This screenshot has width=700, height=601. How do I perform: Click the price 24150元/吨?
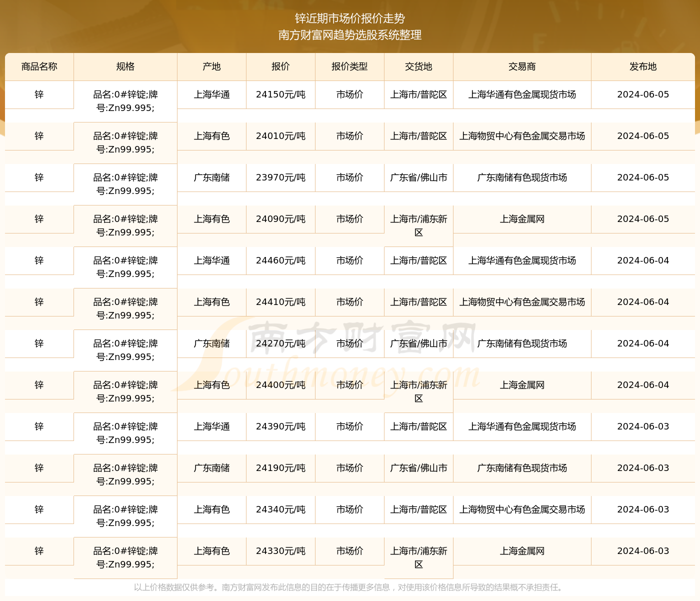pyautogui.click(x=280, y=94)
